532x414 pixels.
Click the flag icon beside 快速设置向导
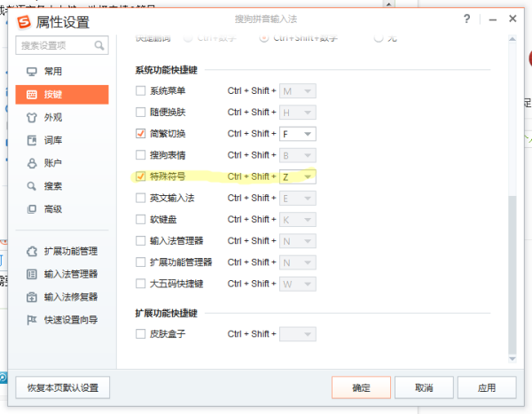pyautogui.click(x=32, y=320)
